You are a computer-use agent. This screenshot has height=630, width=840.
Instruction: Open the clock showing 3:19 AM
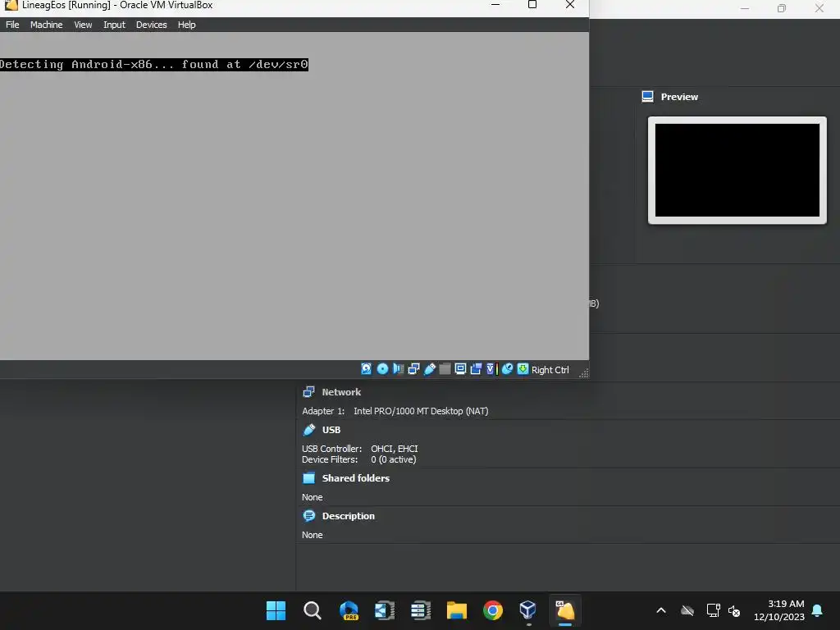coord(779,610)
